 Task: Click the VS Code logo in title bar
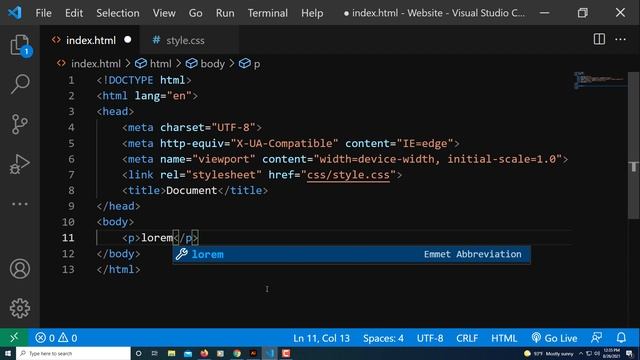15,13
